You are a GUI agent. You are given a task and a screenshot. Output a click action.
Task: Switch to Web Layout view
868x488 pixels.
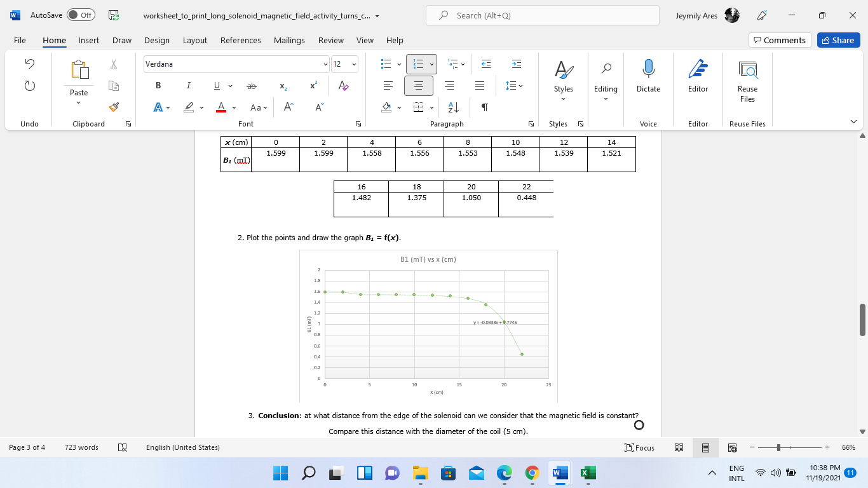tap(731, 447)
